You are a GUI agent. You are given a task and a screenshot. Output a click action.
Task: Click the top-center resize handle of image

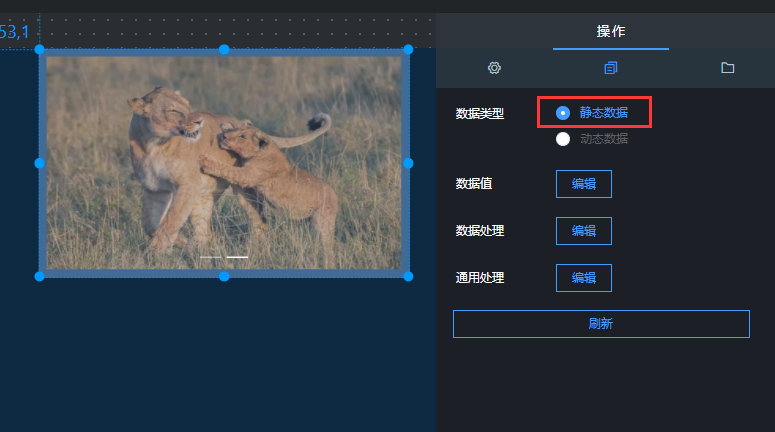pos(224,49)
